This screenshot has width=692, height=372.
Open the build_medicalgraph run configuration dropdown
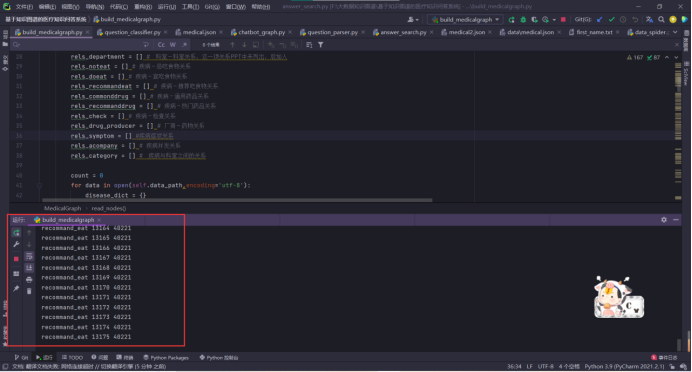click(465, 19)
